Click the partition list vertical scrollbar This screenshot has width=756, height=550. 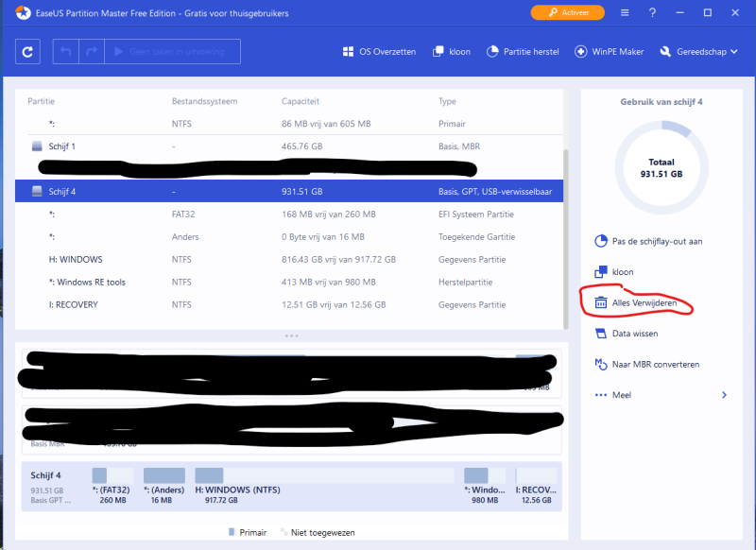566,238
